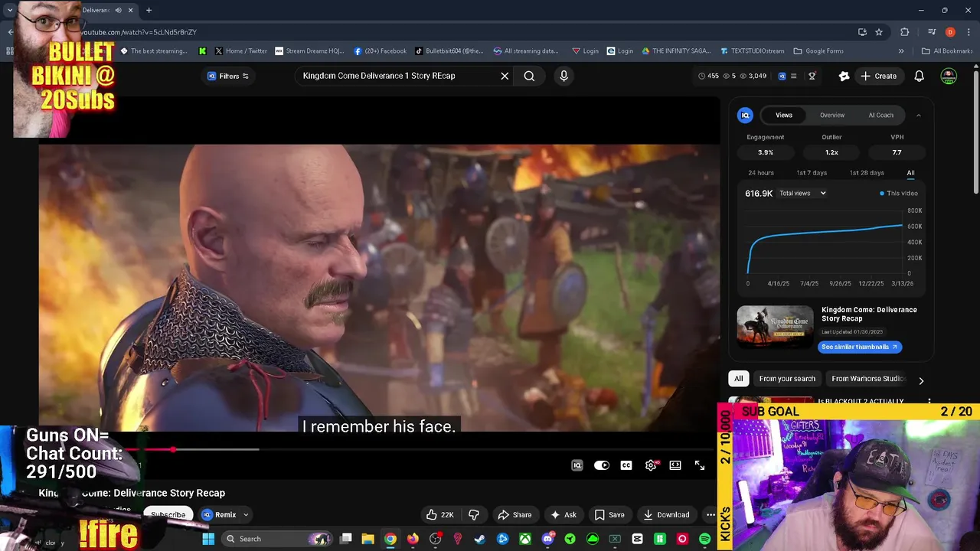Click the page vertical scrollbar
This screenshot has width=980, height=551.
[x=975, y=132]
